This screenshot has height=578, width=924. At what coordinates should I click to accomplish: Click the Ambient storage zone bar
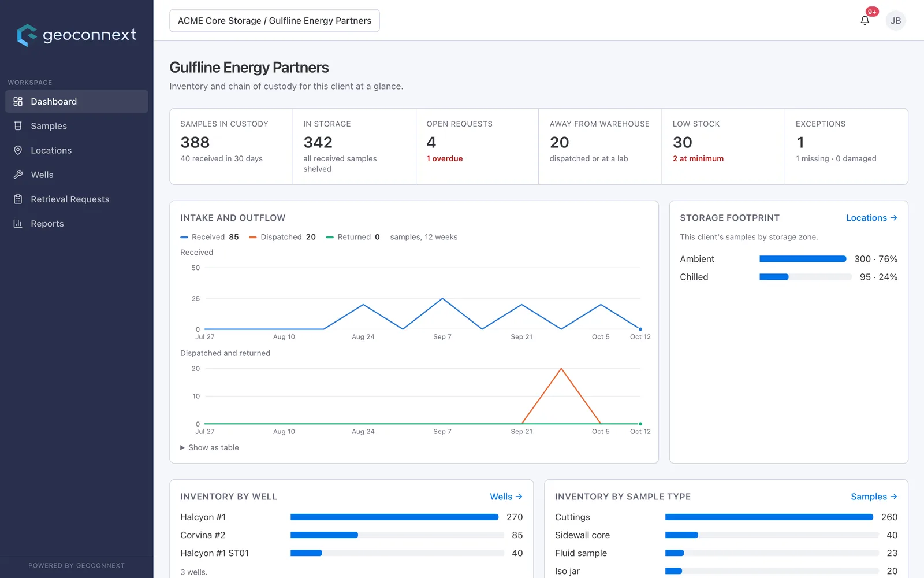[806, 259]
